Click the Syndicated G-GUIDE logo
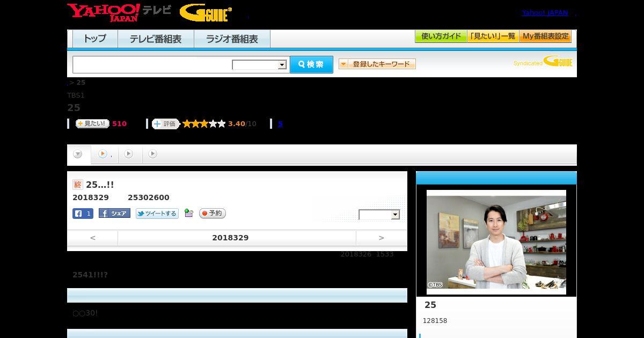 click(x=543, y=61)
